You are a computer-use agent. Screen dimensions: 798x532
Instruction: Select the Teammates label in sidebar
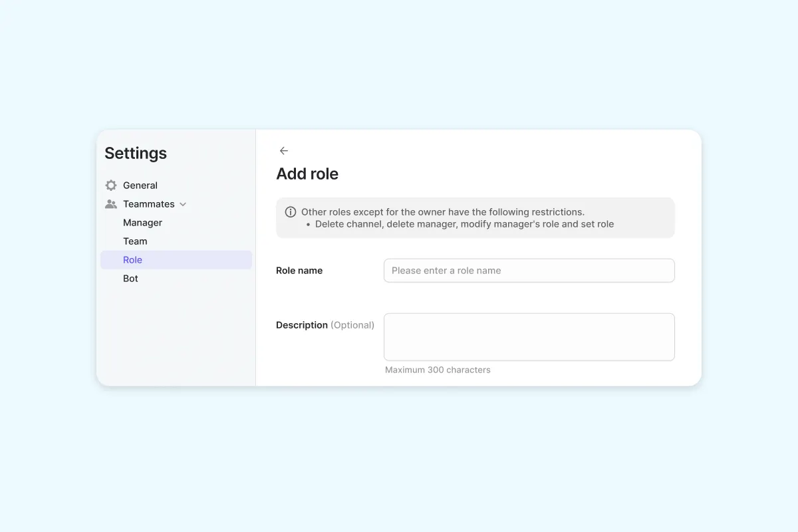tap(149, 204)
